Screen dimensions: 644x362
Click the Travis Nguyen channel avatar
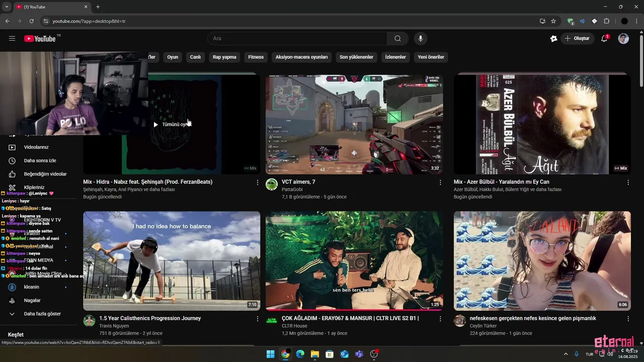click(89, 321)
